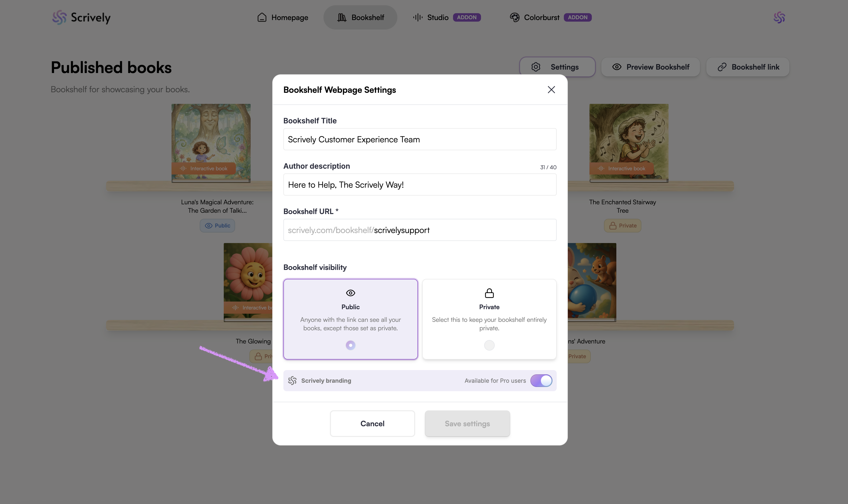The height and width of the screenshot is (504, 848).
Task: Toggle the Scrively branding switch off
Action: tap(541, 380)
